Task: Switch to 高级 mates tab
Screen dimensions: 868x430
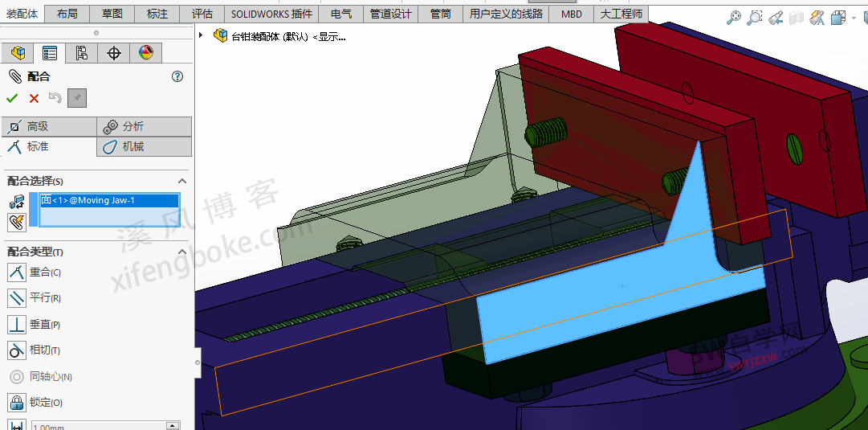Action: (49, 127)
